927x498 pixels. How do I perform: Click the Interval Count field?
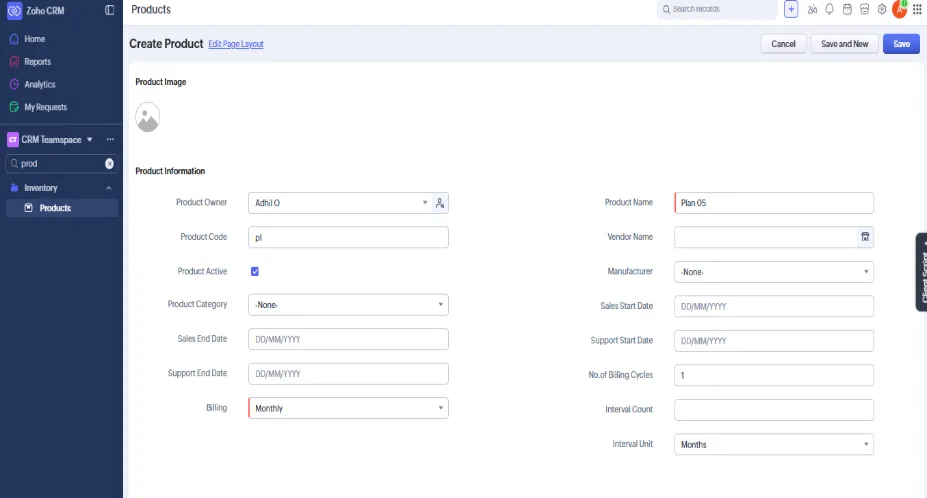774,410
